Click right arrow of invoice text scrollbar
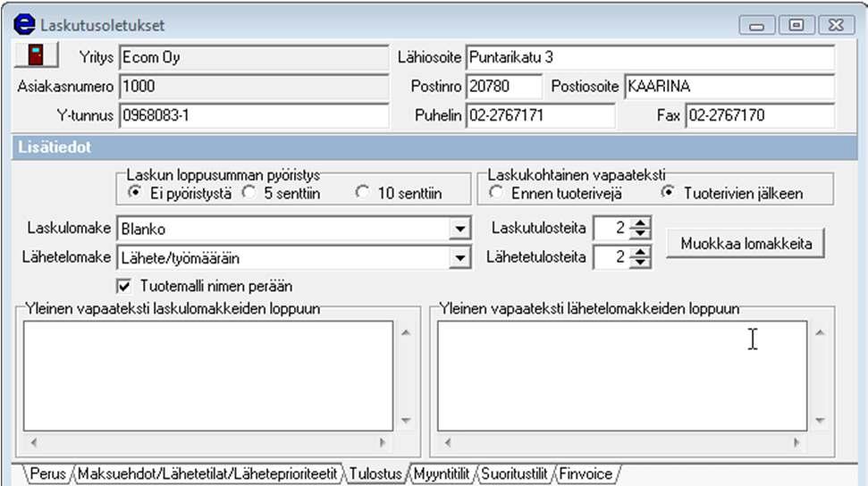Screen dimensions: 868x486 [382, 442]
